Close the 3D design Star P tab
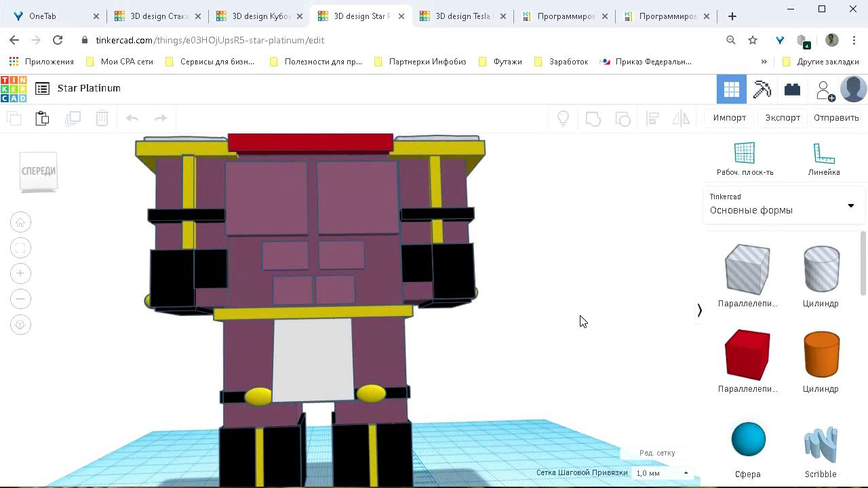 [401, 16]
